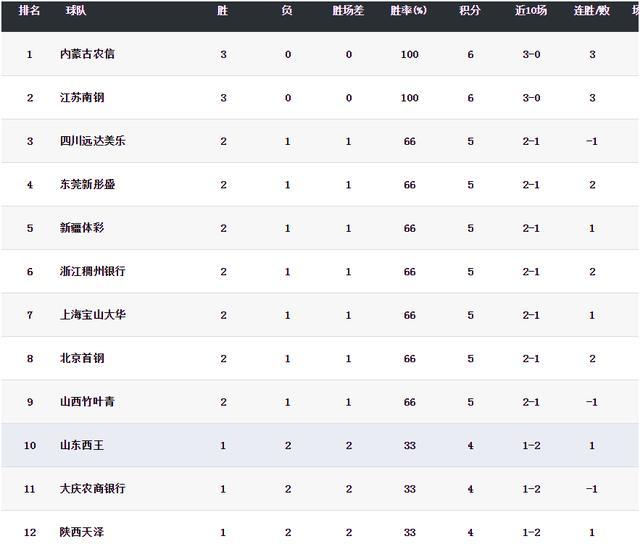This screenshot has height=544, width=640.
Task: Click the 新疆体彩 team name
Action: pos(82,228)
